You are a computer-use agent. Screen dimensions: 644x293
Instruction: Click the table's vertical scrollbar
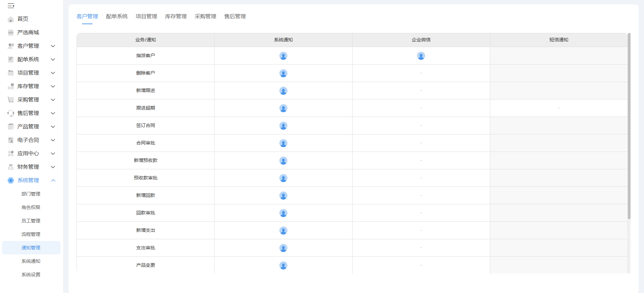point(629,126)
